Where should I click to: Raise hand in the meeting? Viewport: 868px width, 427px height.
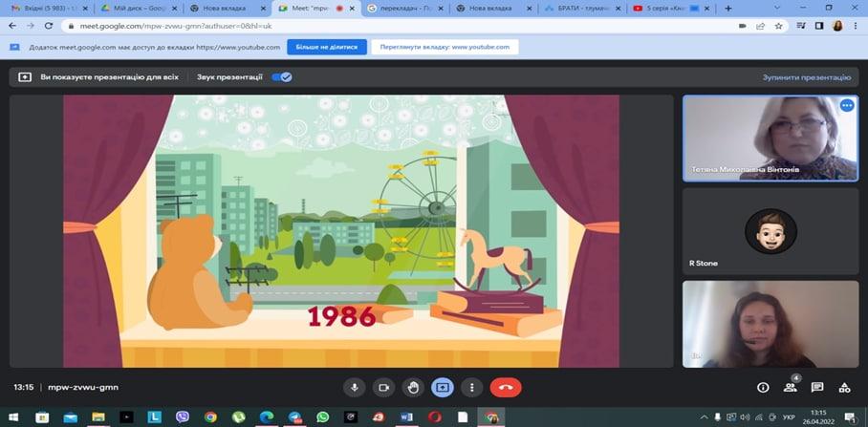tap(413, 388)
